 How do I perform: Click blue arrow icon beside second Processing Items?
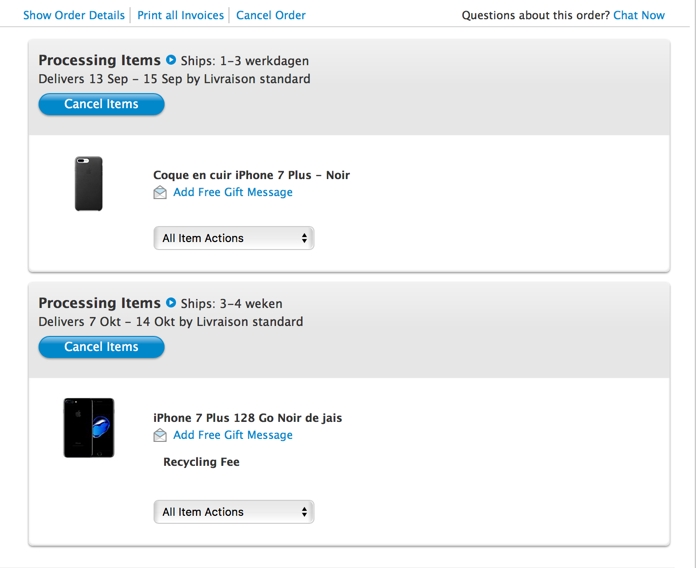pos(171,302)
